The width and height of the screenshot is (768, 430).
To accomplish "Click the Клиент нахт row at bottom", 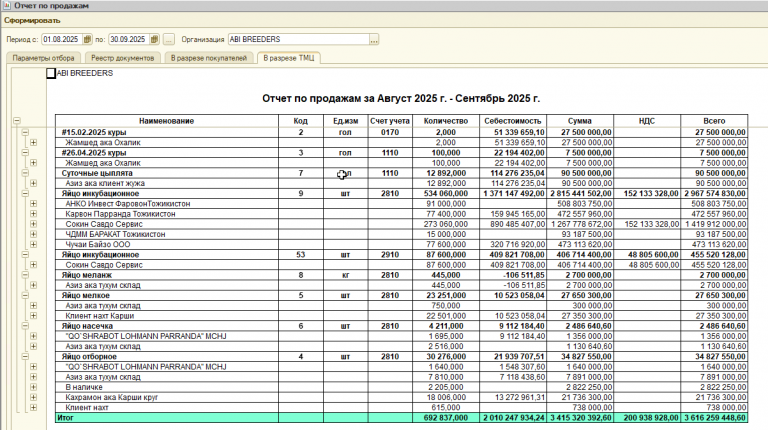I will pos(87,407).
